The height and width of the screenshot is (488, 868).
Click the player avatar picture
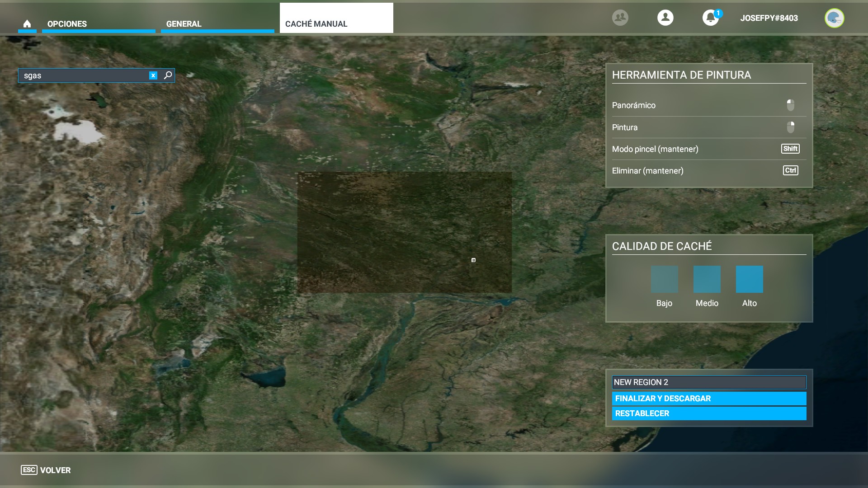834,18
